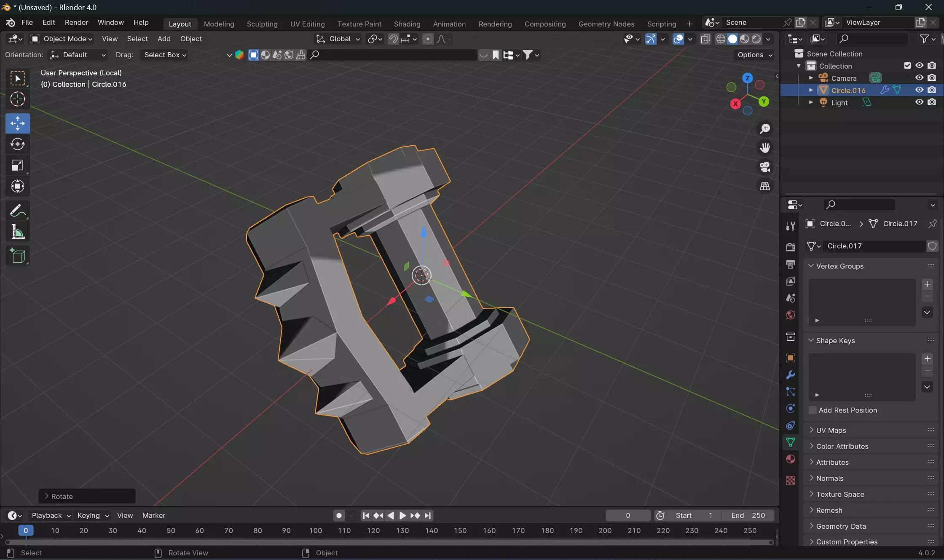Screen dimensions: 944x560
Task: Enable the Add Rest Position checkbox
Action: [813, 410]
